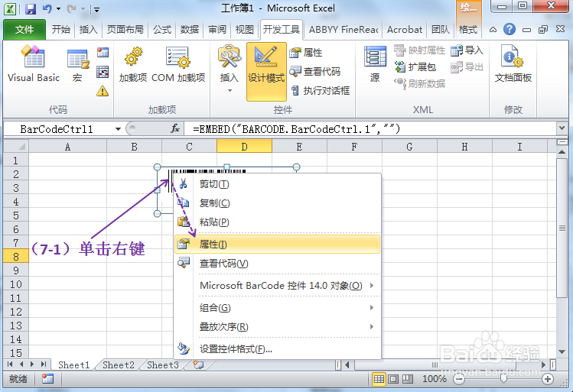
Task: Switch to Sheet3 tab
Action: 163,364
